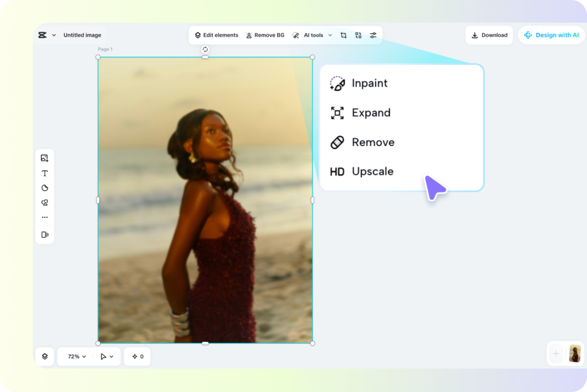Image resolution: width=587 pixels, height=392 pixels.
Task: Expand the AI tools dropdown
Action: (x=330, y=35)
